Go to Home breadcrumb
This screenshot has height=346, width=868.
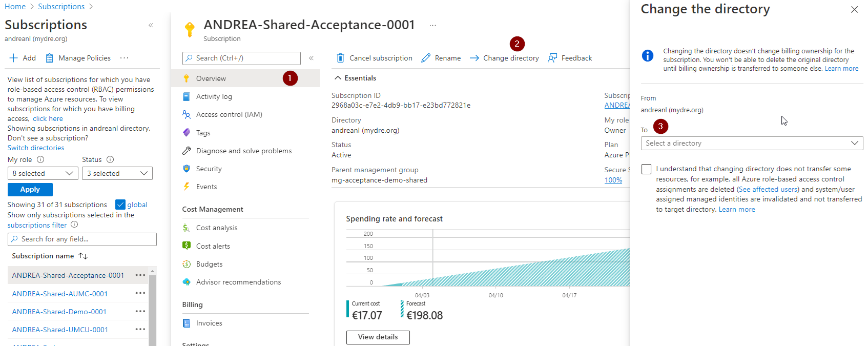[x=15, y=7]
